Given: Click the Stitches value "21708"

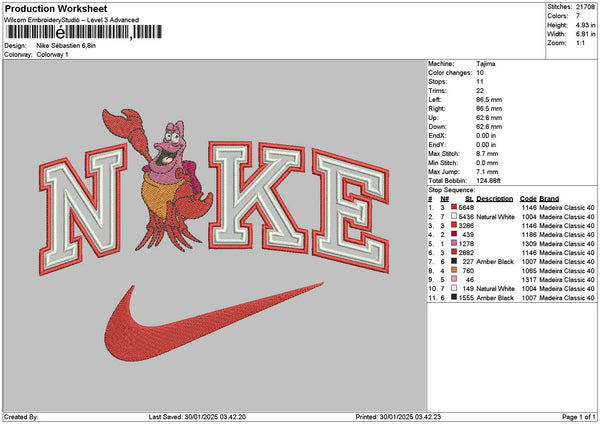Looking at the screenshot, I should [x=585, y=7].
